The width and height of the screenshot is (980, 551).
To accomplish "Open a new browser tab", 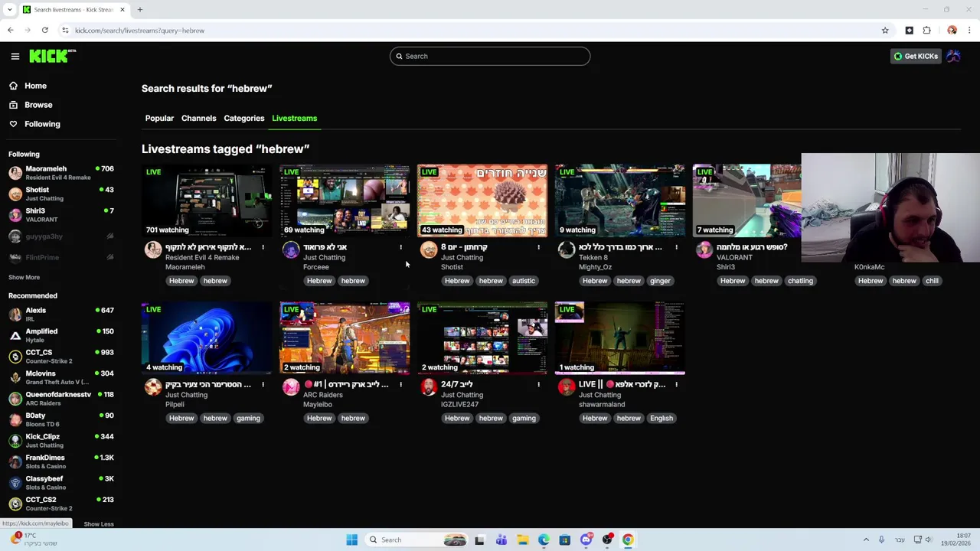I will (x=140, y=9).
